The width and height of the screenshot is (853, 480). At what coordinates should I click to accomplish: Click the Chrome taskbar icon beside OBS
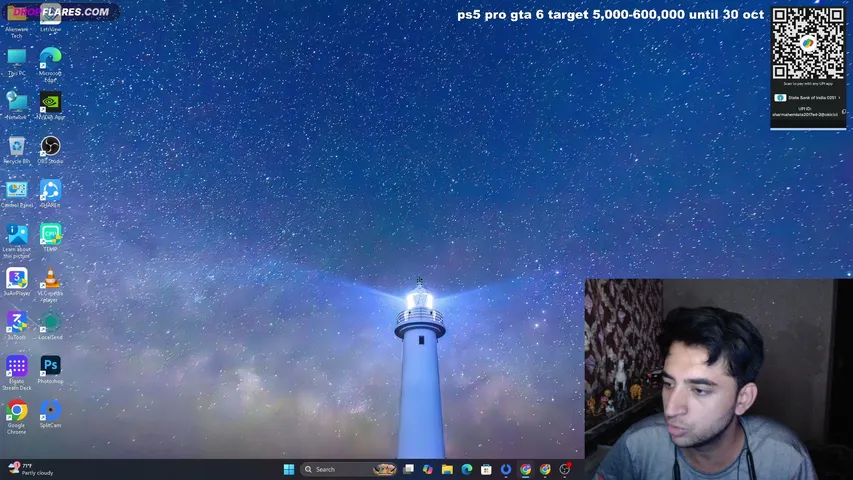(545, 469)
